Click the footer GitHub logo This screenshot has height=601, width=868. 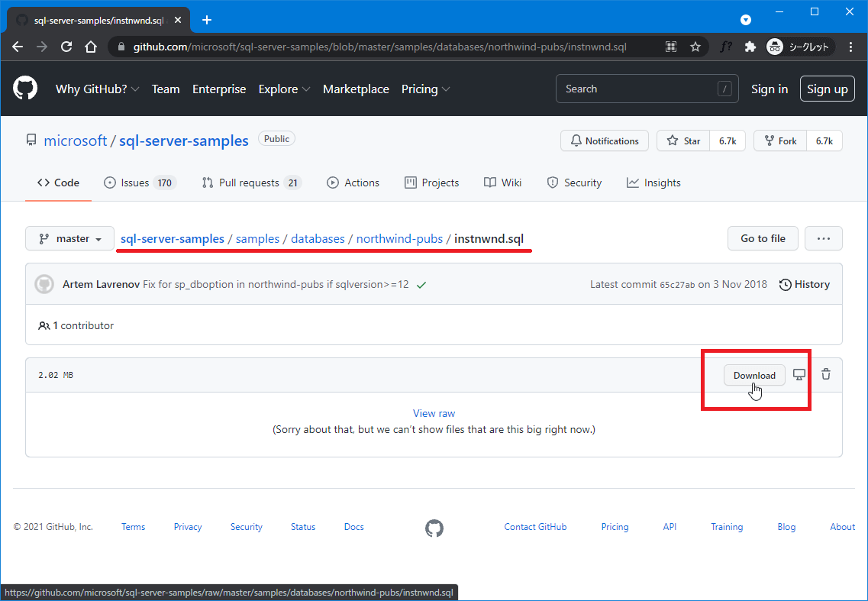(434, 528)
